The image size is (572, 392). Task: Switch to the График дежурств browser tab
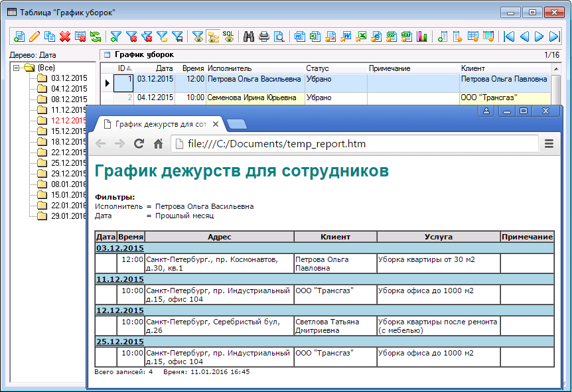point(159,124)
